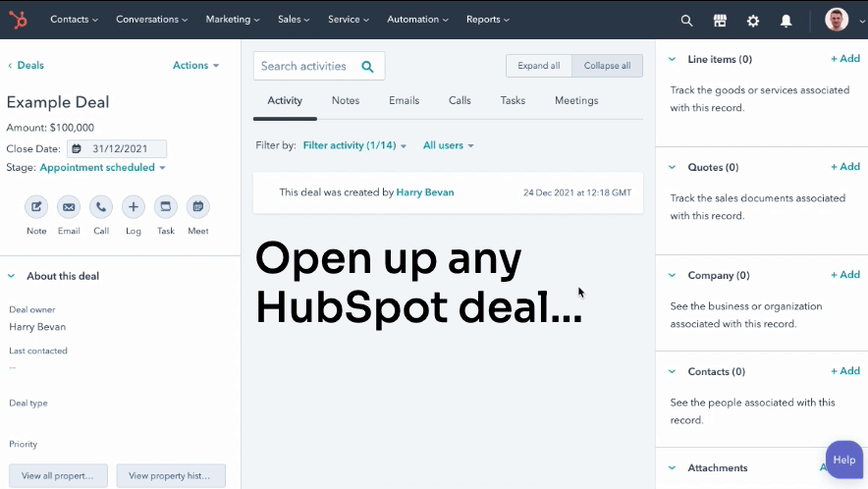Viewport: 868px width, 489px height.
Task: Collapse the About this deal section
Action: (x=11, y=276)
